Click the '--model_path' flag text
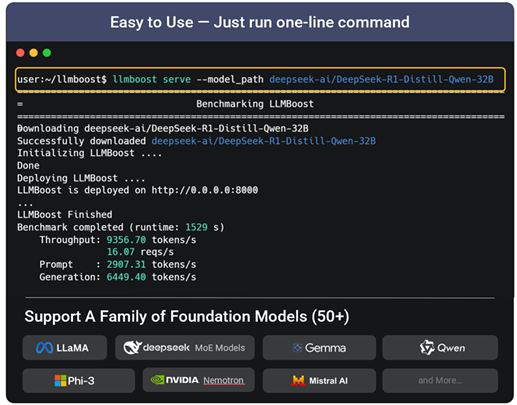The width and height of the screenshot is (517, 405). tap(230, 79)
